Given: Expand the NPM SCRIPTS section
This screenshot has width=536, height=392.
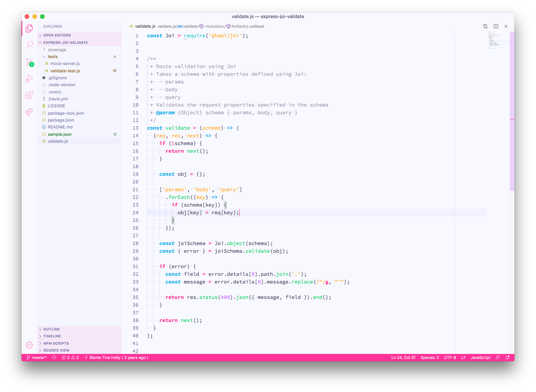Looking at the screenshot, I should (56, 343).
